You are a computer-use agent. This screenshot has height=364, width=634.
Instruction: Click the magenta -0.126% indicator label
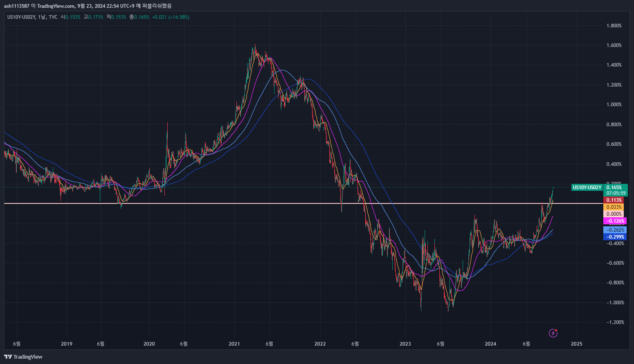615,221
